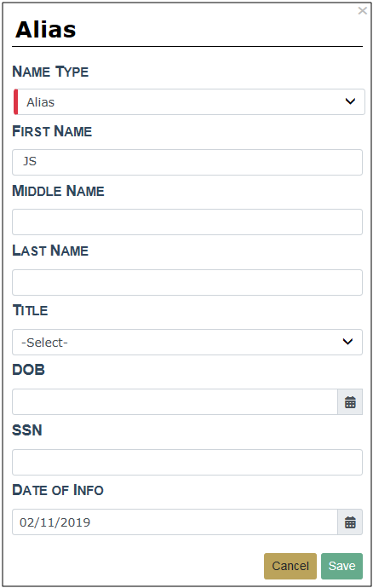Focus the empty Middle Name field
The height and width of the screenshot is (588, 373).
[x=187, y=222]
